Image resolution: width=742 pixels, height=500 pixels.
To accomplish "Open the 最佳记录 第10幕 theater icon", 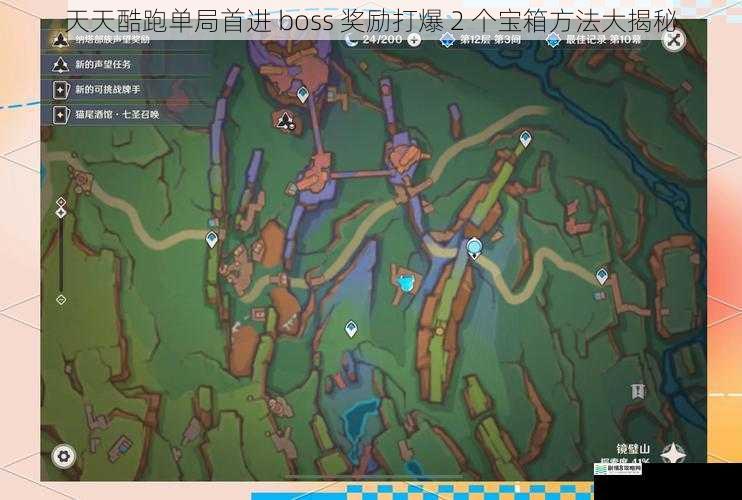I will pos(553,40).
